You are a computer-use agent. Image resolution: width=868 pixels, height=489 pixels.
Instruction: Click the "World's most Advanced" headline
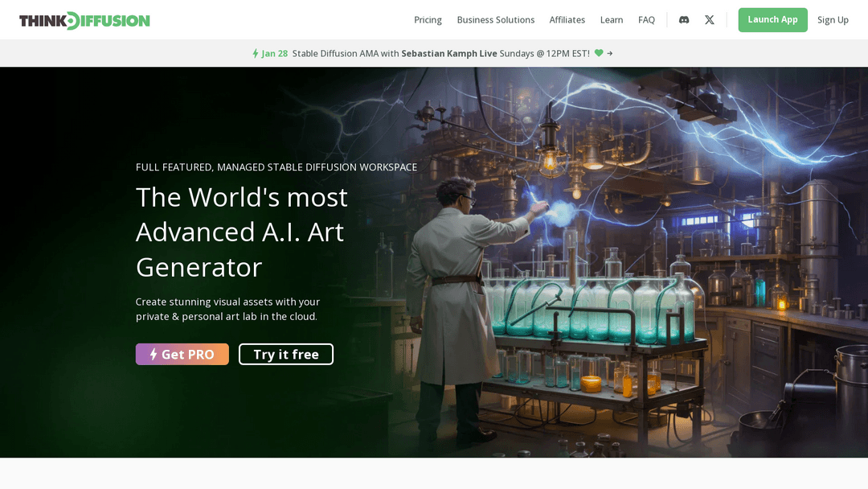[241, 232]
